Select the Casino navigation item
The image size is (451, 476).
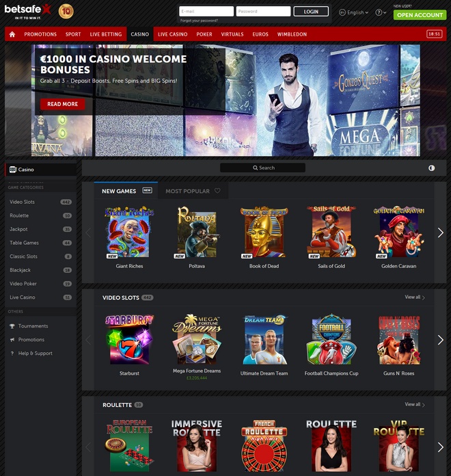(x=140, y=34)
